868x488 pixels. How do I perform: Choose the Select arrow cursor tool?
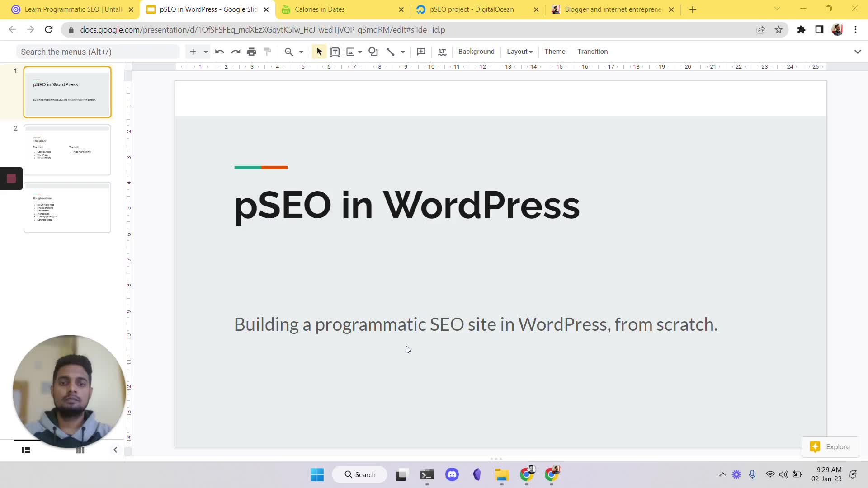pyautogui.click(x=319, y=52)
